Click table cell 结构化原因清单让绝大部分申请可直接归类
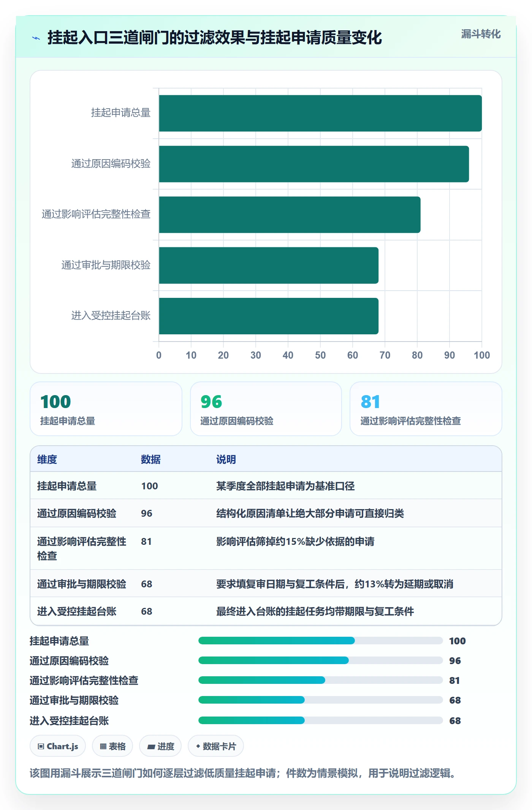The image size is (532, 810). pyautogui.click(x=310, y=513)
